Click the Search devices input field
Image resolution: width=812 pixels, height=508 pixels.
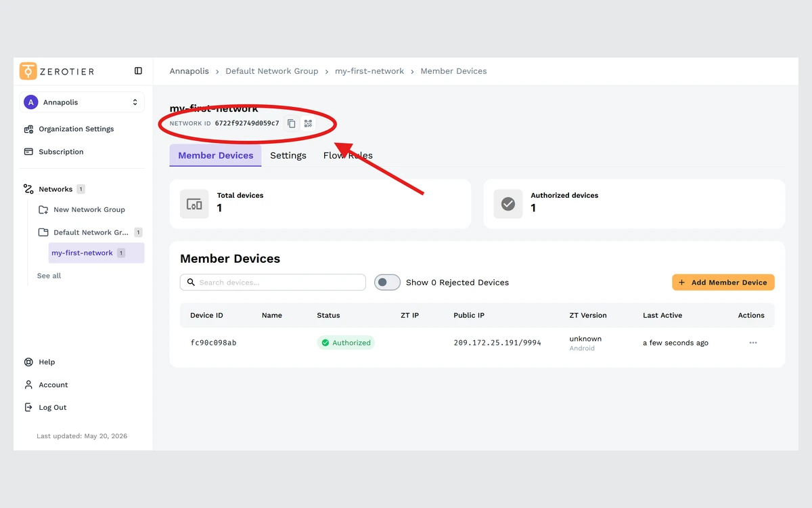[273, 282]
